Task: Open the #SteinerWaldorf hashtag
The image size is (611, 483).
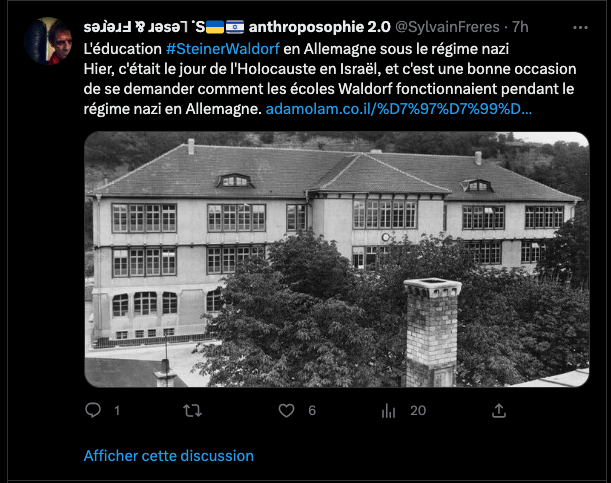Action: [x=223, y=49]
